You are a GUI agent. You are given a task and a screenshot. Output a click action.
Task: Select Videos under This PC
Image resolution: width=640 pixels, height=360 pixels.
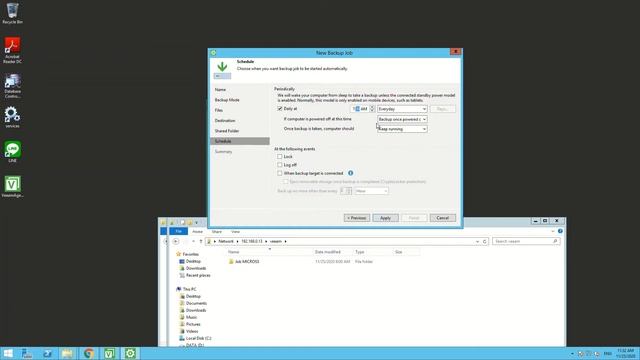point(191,331)
